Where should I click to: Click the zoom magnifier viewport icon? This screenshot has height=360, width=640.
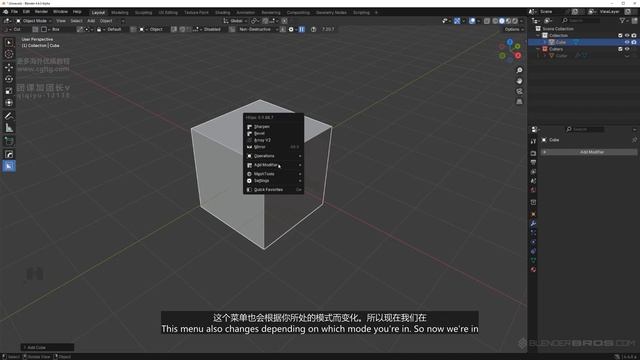coord(519,71)
